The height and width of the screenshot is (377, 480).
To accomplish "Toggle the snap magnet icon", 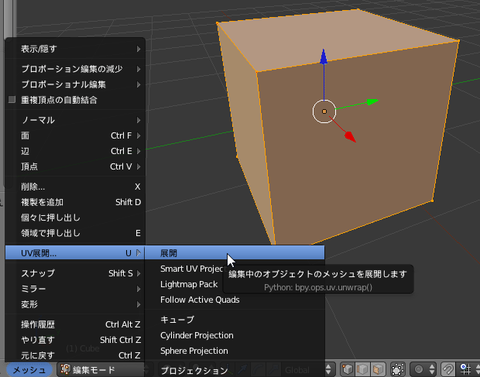I will (x=448, y=369).
